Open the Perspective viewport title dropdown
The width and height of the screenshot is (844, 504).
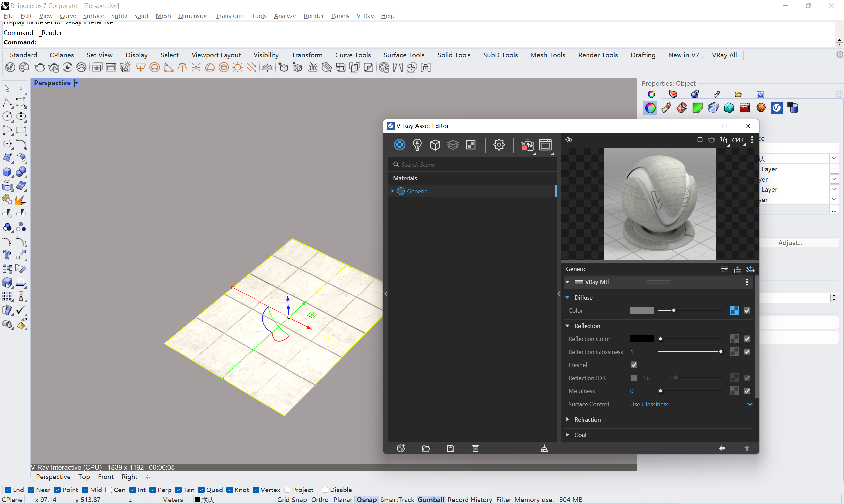click(77, 83)
